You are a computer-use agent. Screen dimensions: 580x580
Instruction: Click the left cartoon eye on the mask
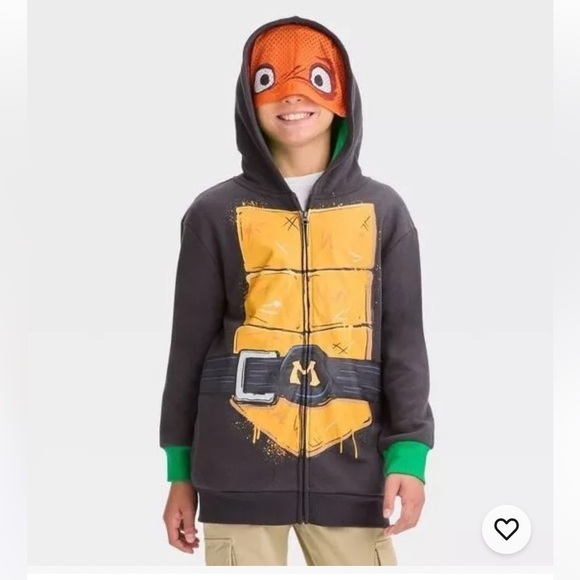265,78
